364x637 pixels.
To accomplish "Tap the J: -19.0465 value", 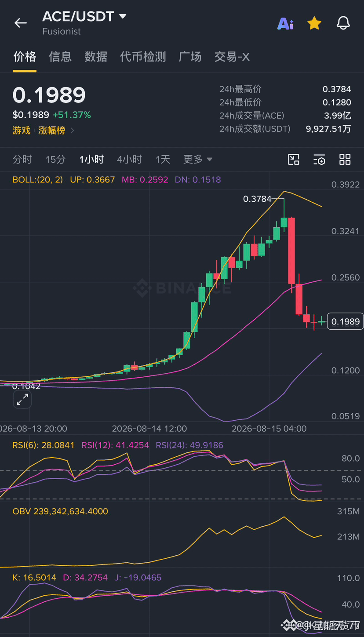I will pos(138,578).
